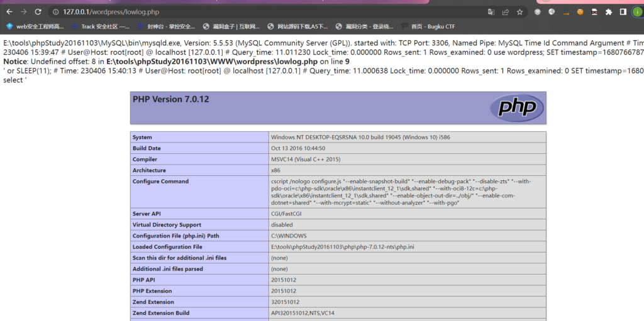Image resolution: width=644 pixels, height=321 pixels.
Task: Click the hacker mask extension icon
Action: pyautogui.click(x=594, y=12)
